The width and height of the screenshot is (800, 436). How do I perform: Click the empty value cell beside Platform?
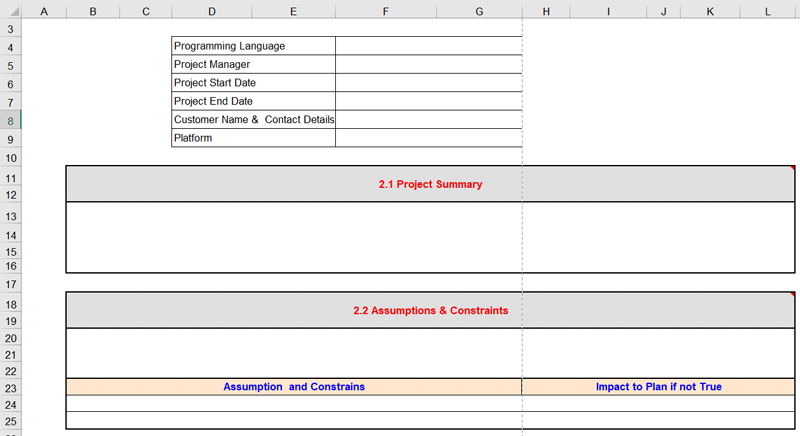[428, 138]
